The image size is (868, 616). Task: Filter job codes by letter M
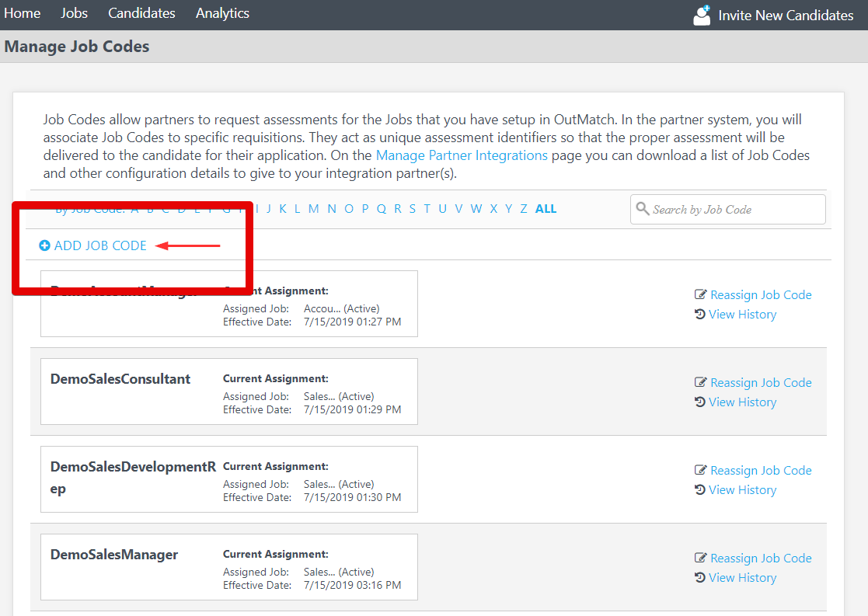pos(312,208)
